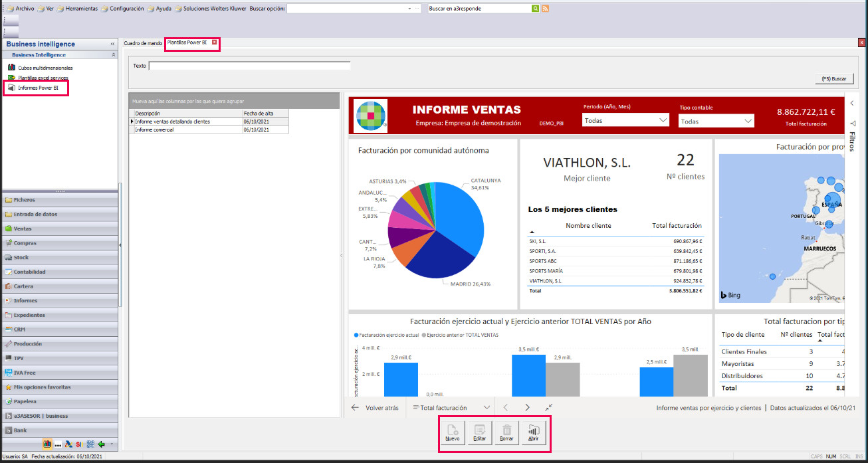Sort by the Fecha de alta column header
This screenshot has height=463, width=868.
pyautogui.click(x=266, y=114)
